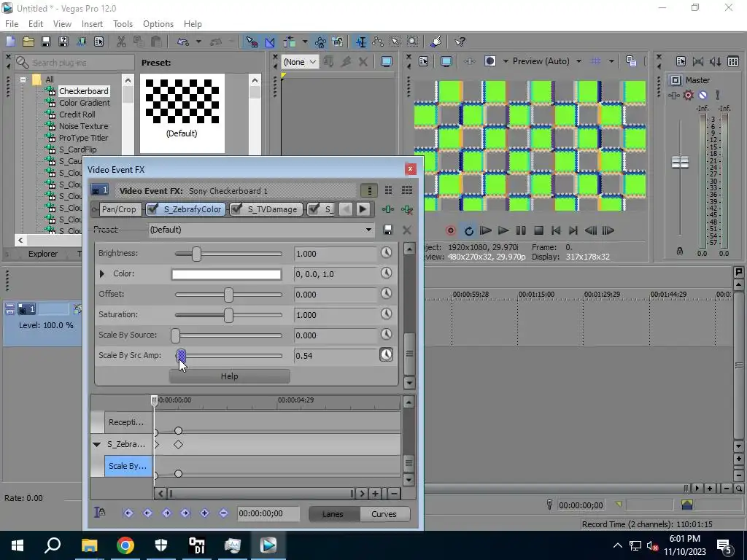This screenshot has height=560, width=747.
Task: Click the white Color swatch bar
Action: click(x=226, y=274)
